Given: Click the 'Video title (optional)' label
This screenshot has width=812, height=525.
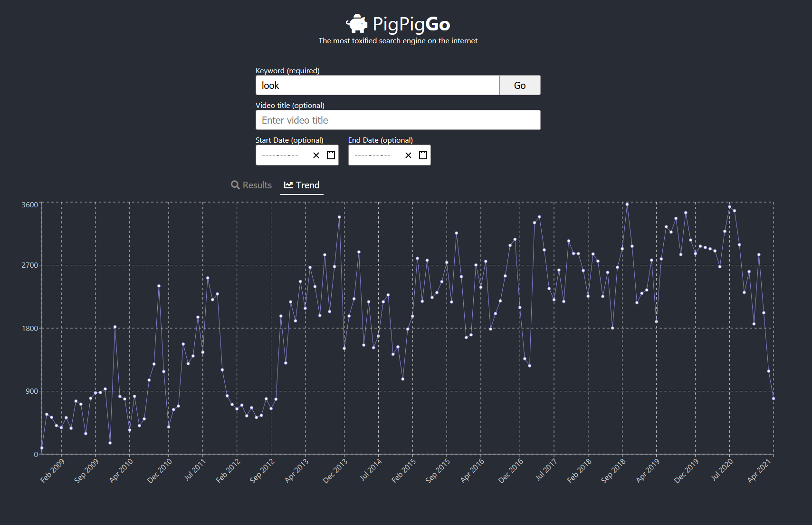Looking at the screenshot, I should (x=290, y=105).
